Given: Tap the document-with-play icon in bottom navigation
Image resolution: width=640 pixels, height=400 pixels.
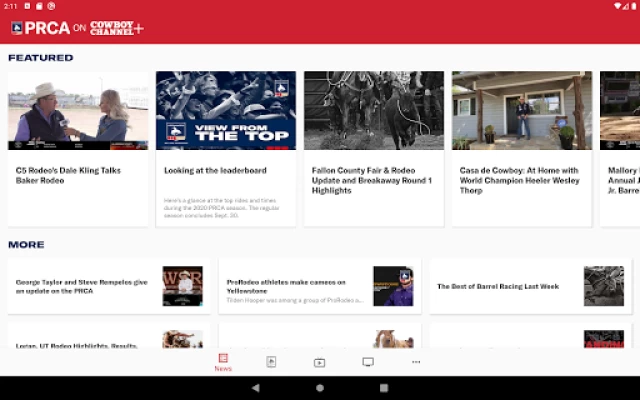Looking at the screenshot, I should tap(271, 362).
